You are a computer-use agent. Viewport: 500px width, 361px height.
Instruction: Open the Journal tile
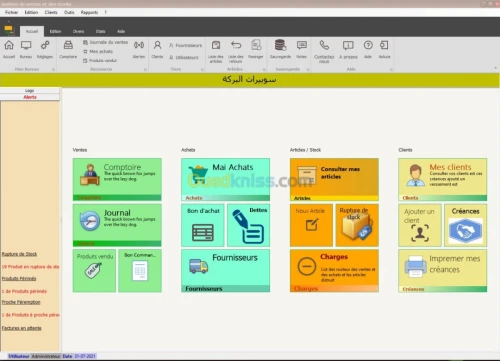pyautogui.click(x=117, y=225)
